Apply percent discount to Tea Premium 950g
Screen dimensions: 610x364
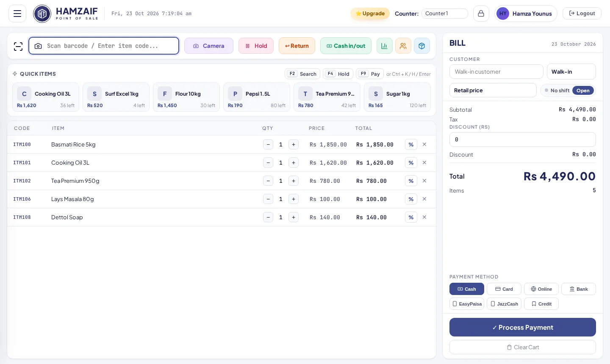[411, 181]
